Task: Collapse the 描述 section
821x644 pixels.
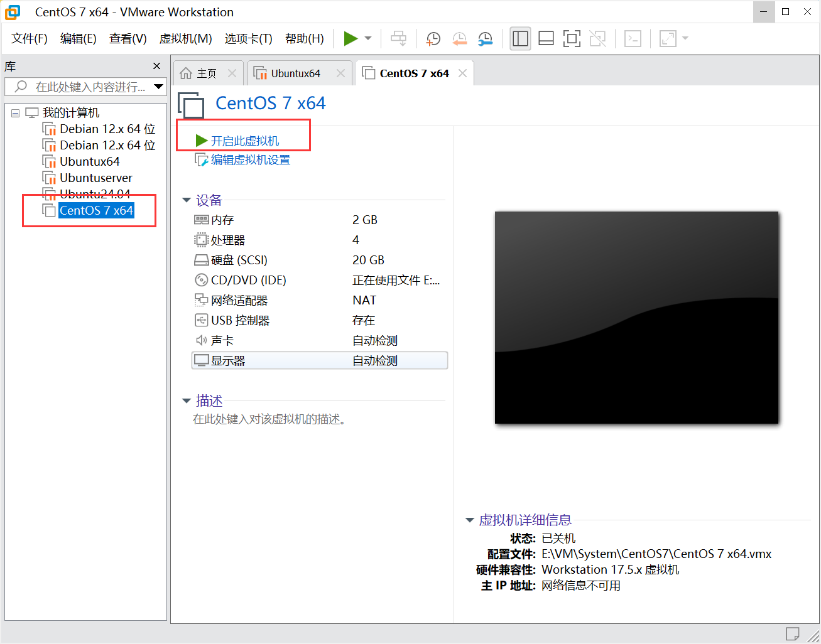Action: tap(186, 400)
